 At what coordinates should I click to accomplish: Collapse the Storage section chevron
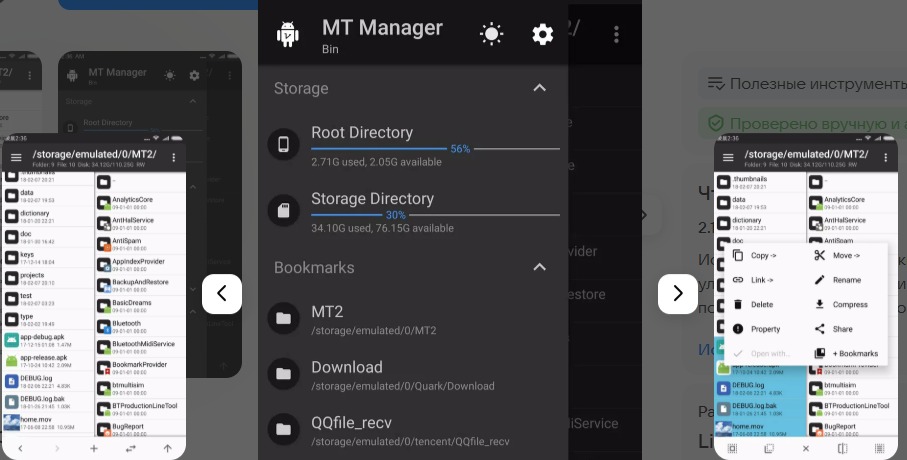point(539,88)
